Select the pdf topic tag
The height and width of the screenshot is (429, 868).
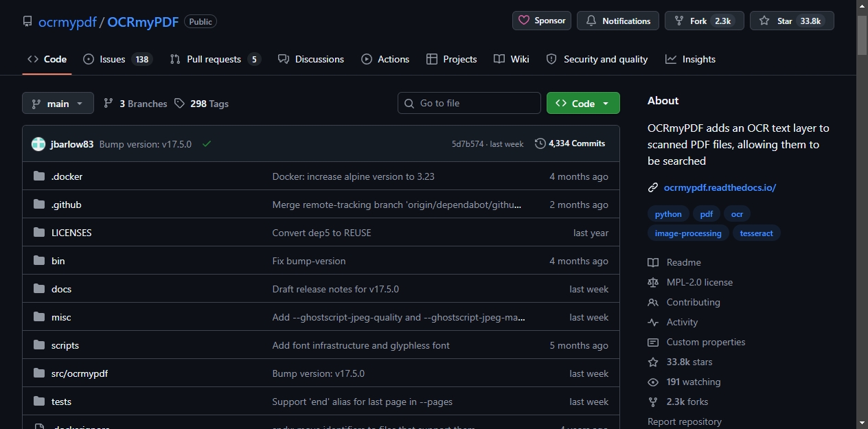(x=707, y=214)
